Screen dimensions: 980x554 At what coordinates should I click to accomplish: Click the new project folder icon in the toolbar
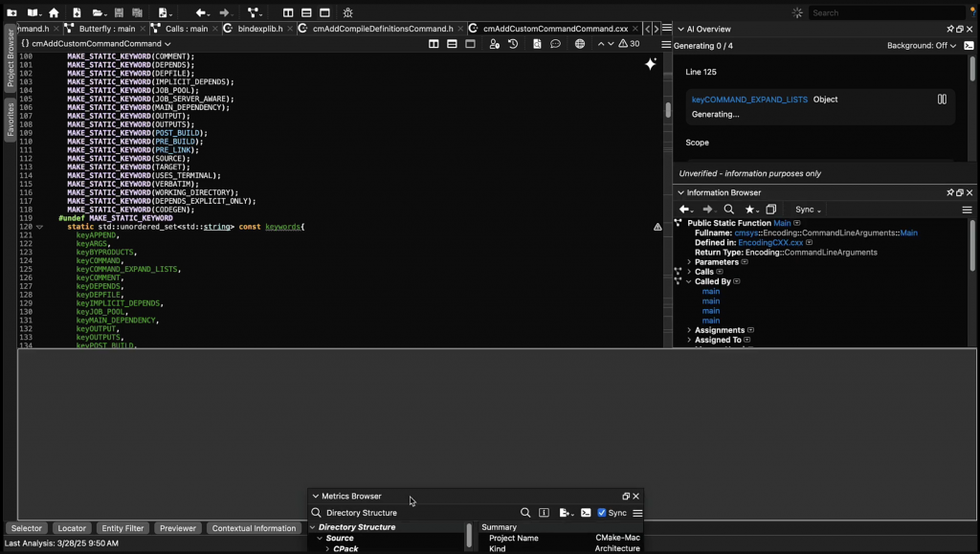point(11,12)
